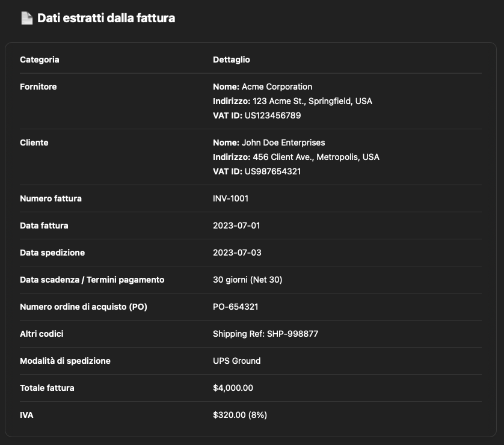Click the supplier name Acme Corporation
The width and height of the screenshot is (504, 445).
pyautogui.click(x=277, y=87)
